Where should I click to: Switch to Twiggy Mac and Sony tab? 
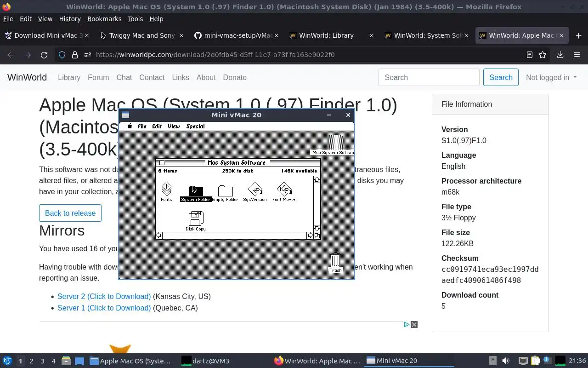pyautogui.click(x=142, y=35)
